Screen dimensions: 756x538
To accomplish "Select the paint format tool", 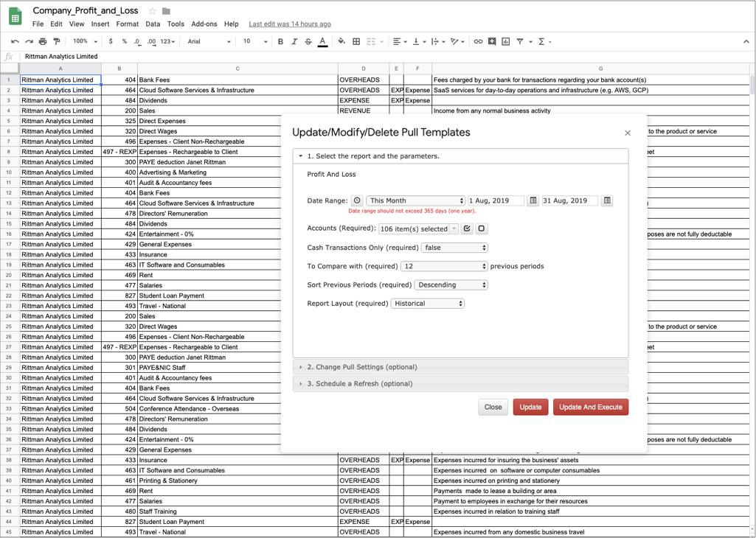I will [x=57, y=42].
